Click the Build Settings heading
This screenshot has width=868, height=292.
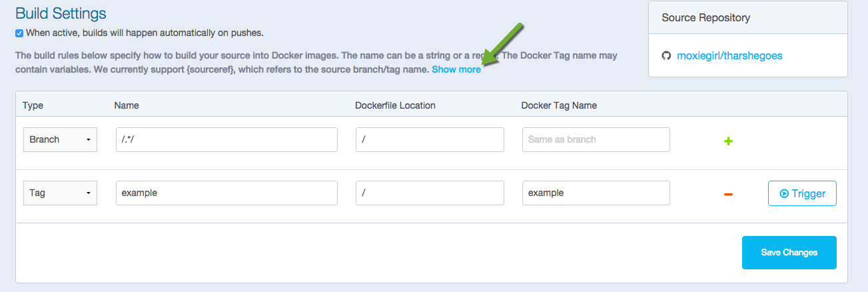pyautogui.click(x=61, y=13)
